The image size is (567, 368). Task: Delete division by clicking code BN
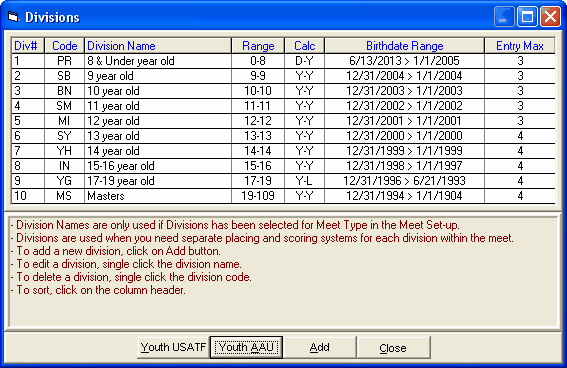click(64, 91)
